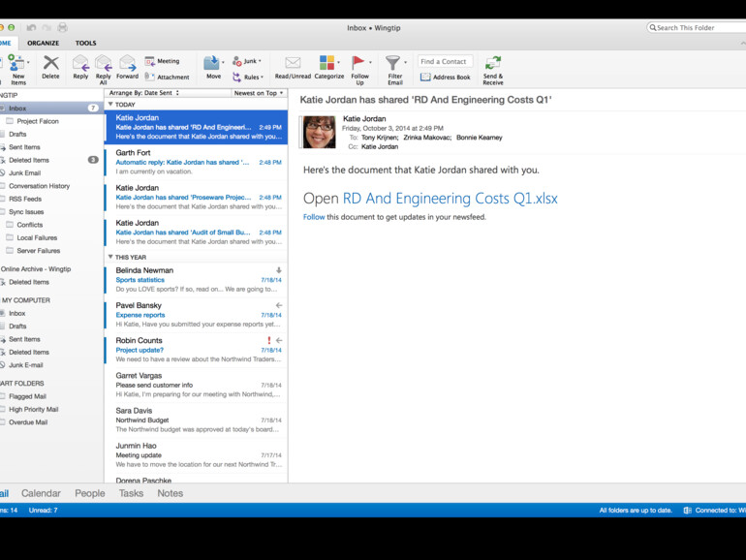Click Katie Jordan's profile photo
This screenshot has width=746, height=560.
[320, 132]
